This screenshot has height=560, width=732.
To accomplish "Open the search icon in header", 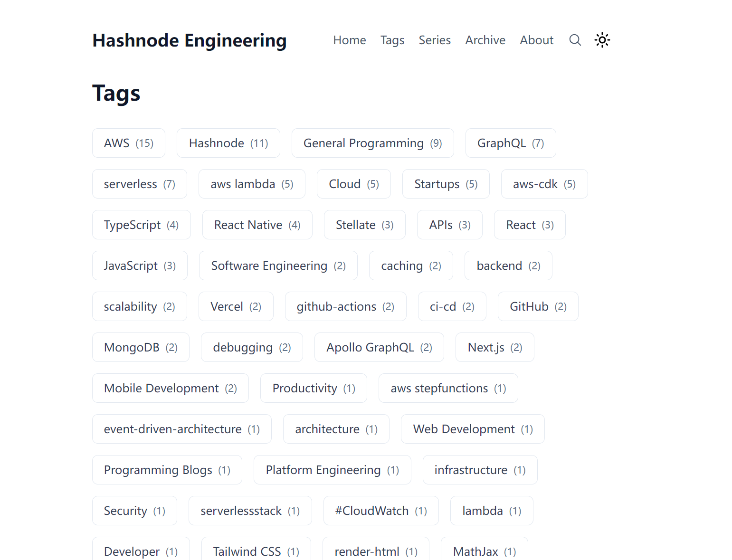I will coord(575,40).
